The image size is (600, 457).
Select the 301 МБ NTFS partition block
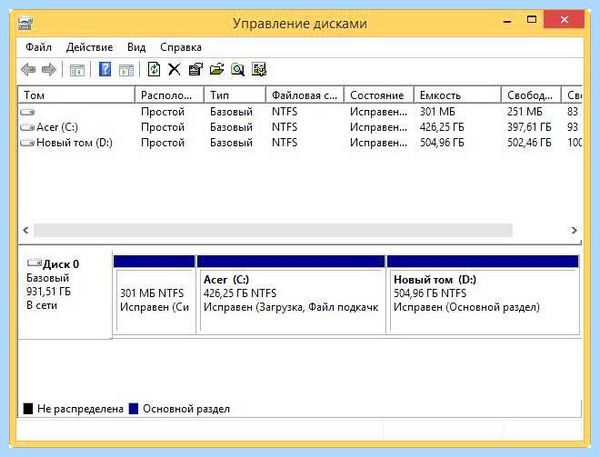click(154, 295)
